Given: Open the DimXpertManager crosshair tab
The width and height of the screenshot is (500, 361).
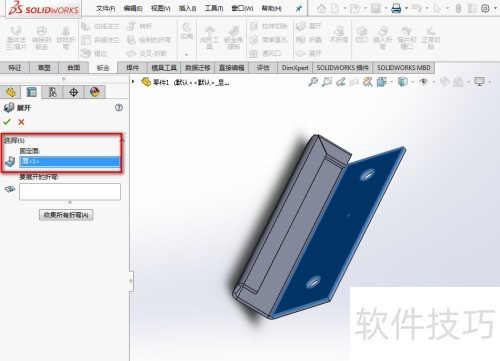Looking at the screenshot, I should click(x=73, y=92).
